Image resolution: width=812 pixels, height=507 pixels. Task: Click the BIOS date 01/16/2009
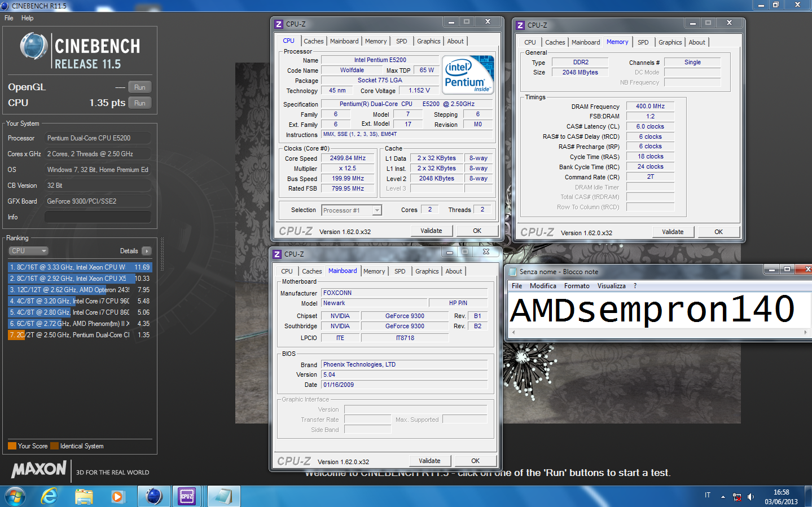[405, 385]
